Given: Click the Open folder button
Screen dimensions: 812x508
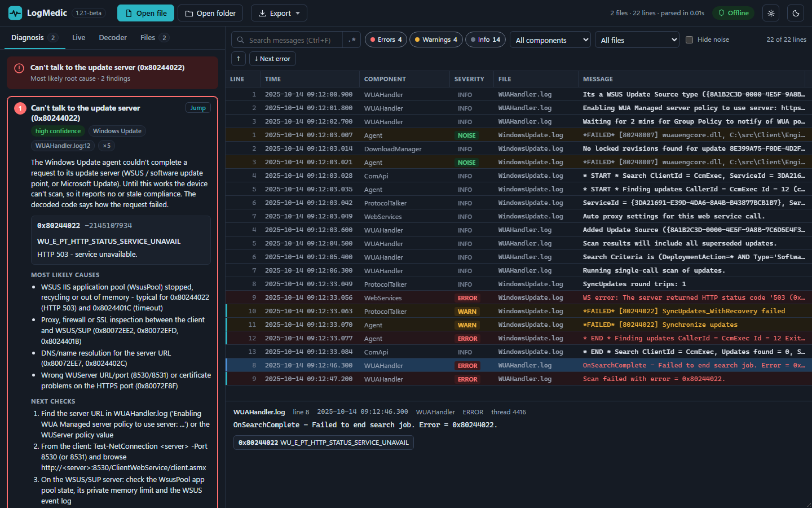Looking at the screenshot, I should tap(210, 13).
